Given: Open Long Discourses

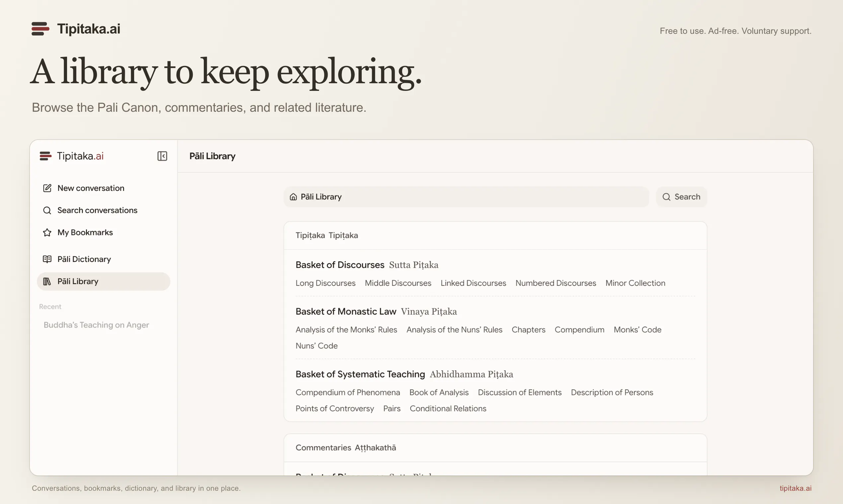Looking at the screenshot, I should pos(325,283).
